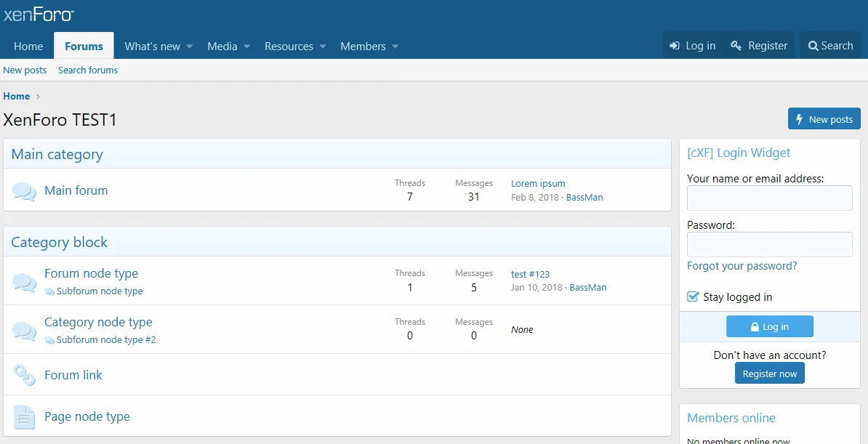
Task: Click the name or email address field
Action: [769, 198]
